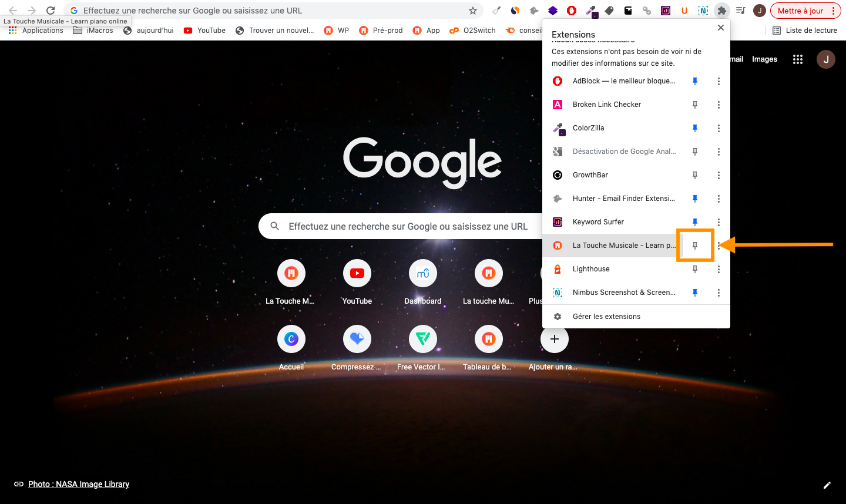846x504 pixels.
Task: Click the orange-blue circle extension toolbar icon
Action: point(515,11)
